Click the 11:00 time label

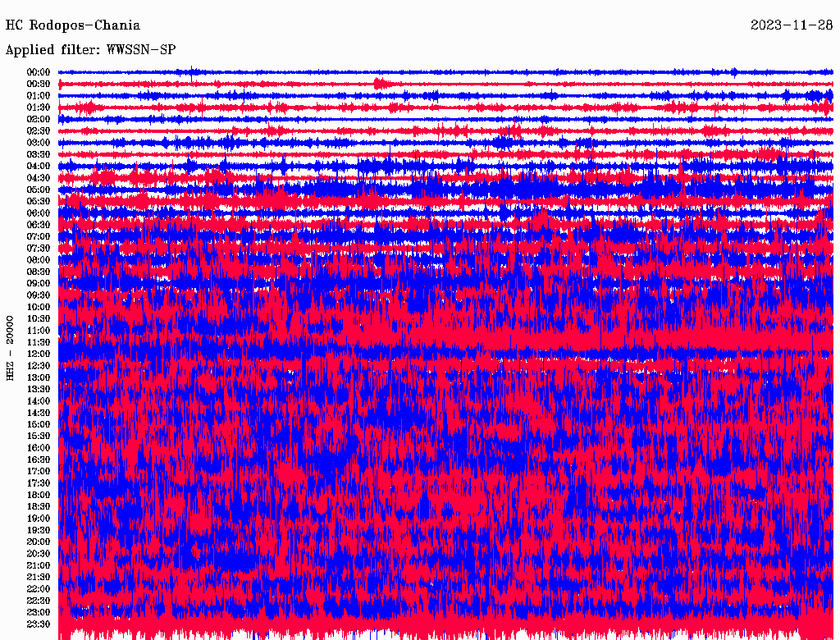pos(39,331)
